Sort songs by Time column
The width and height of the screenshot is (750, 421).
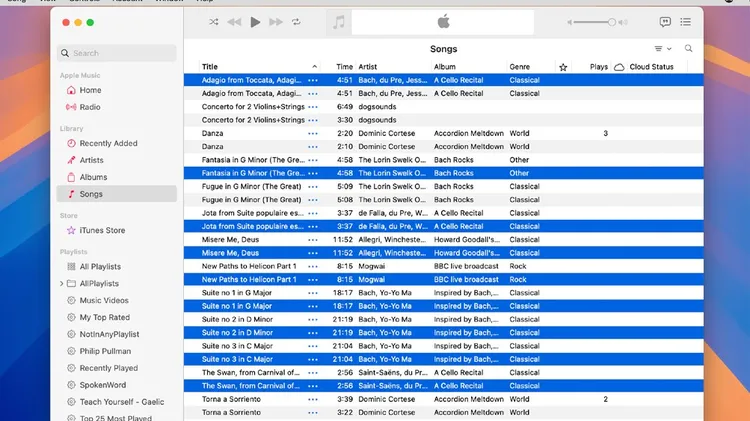[x=344, y=67]
